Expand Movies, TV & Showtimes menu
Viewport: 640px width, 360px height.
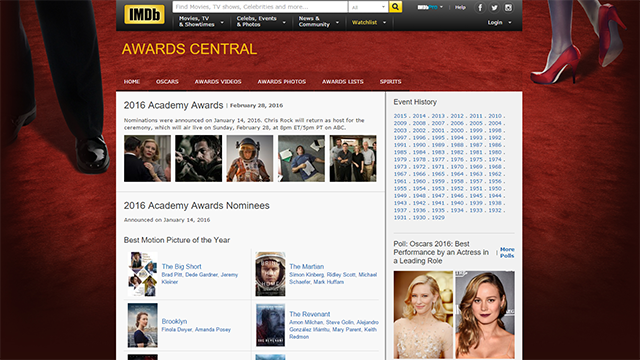click(x=201, y=22)
